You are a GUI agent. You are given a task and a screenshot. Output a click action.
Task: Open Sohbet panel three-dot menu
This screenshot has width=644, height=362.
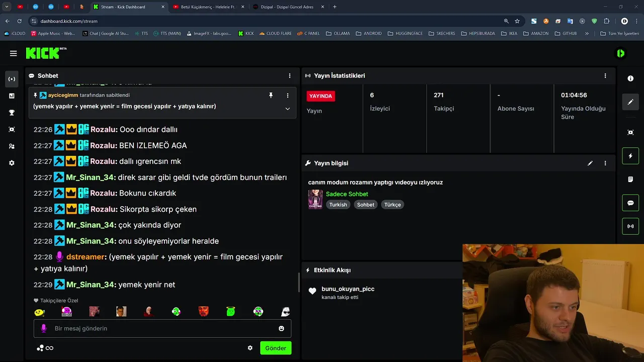pos(289,76)
